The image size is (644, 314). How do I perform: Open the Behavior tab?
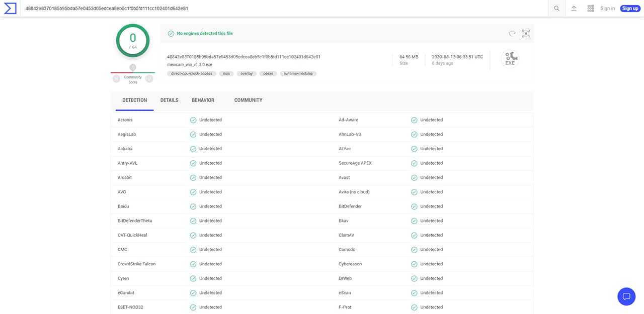[203, 100]
